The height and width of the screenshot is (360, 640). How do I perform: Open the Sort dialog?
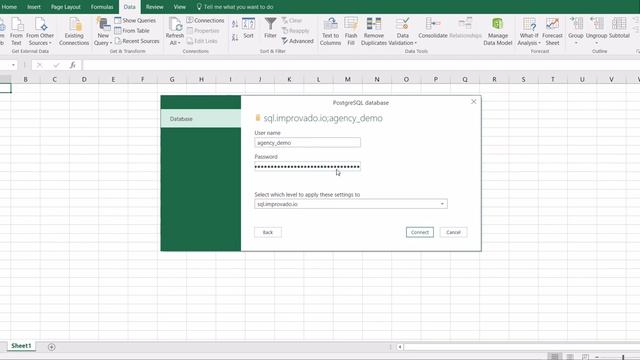(x=249, y=28)
